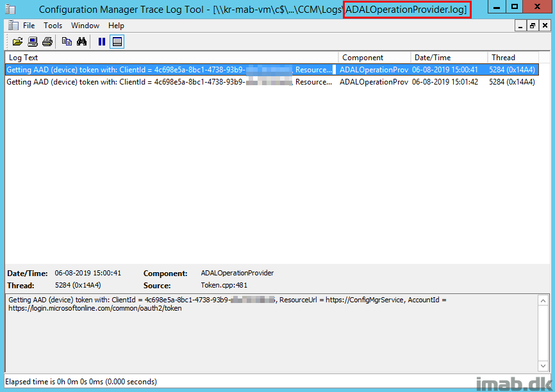Restore down the inner log document window
Image resolution: width=555 pixels, height=392 pixels.
coord(533,26)
